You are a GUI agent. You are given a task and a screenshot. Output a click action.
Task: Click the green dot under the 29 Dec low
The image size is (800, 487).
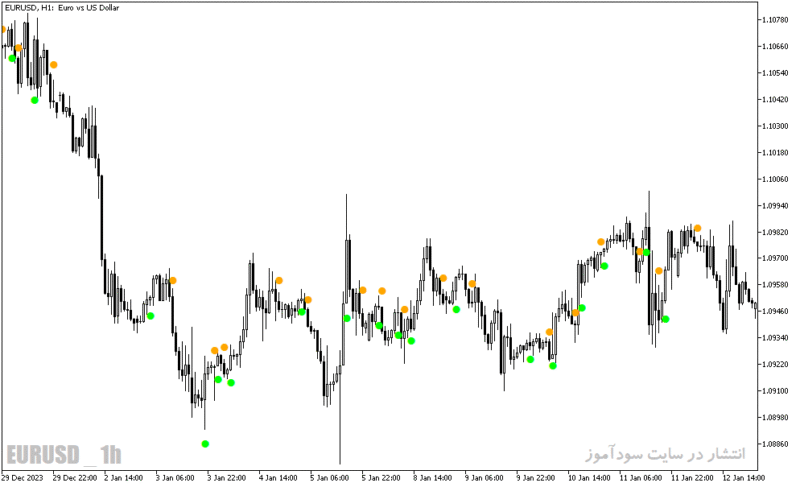click(34, 100)
